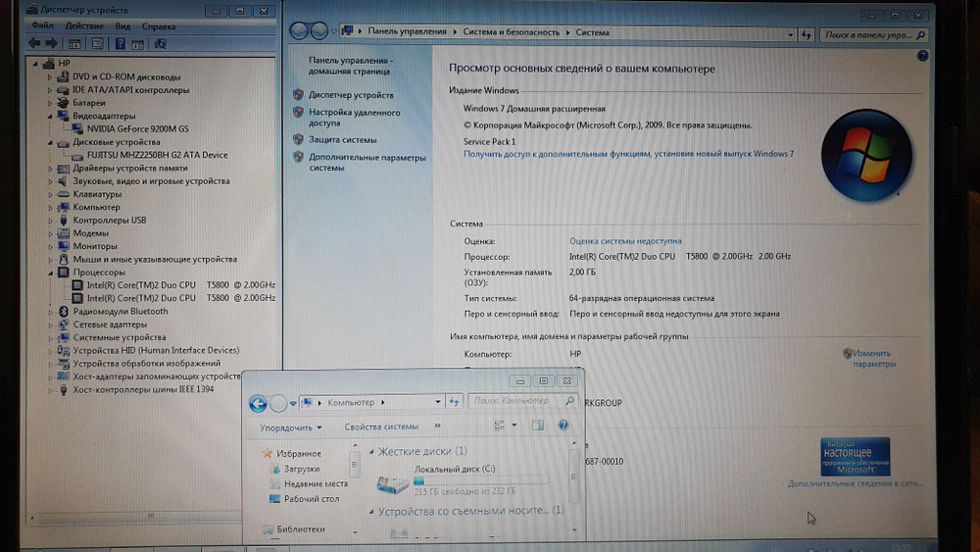Select the first Intel Core2 Duo CPU entry
The width and height of the screenshot is (980, 552).
click(x=180, y=285)
